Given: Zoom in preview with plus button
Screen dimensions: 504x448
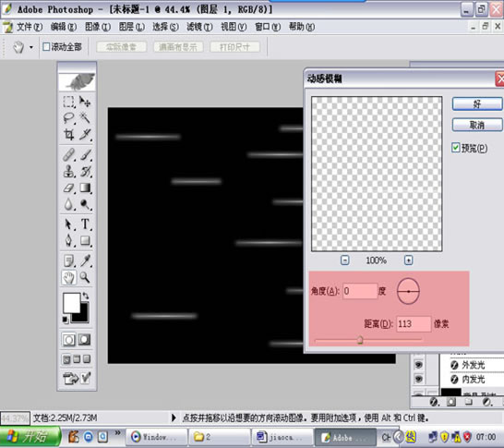Looking at the screenshot, I should [408, 260].
